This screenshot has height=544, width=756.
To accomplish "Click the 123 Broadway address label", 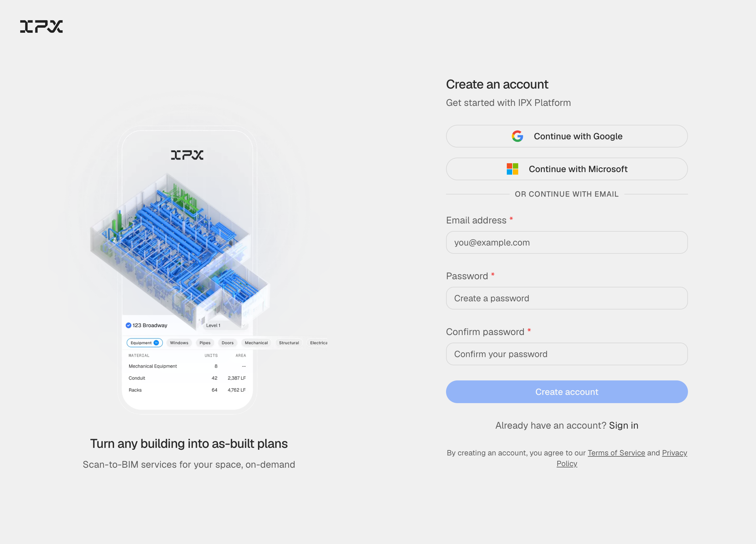I will pos(150,325).
